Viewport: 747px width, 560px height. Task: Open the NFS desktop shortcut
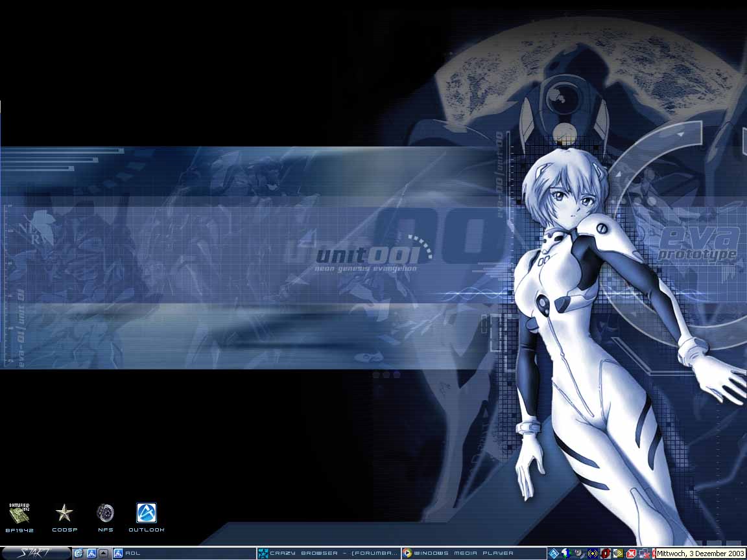[x=105, y=518]
